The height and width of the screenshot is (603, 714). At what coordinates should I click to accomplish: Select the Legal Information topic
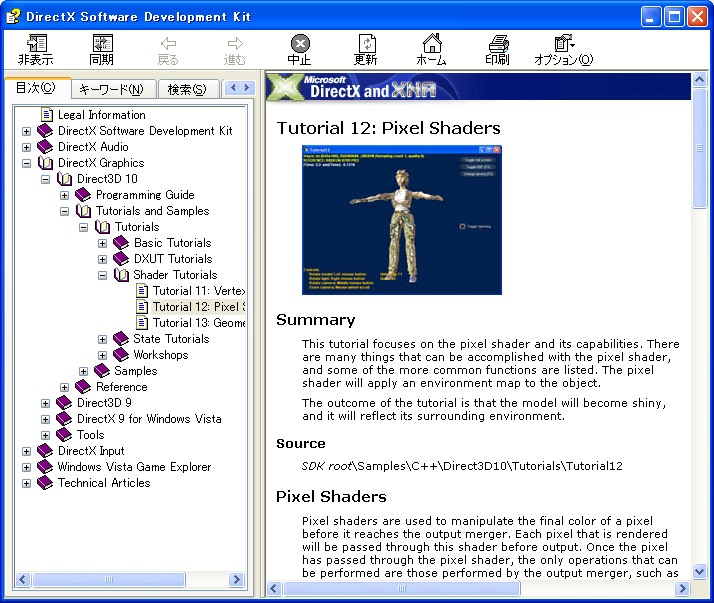point(101,115)
